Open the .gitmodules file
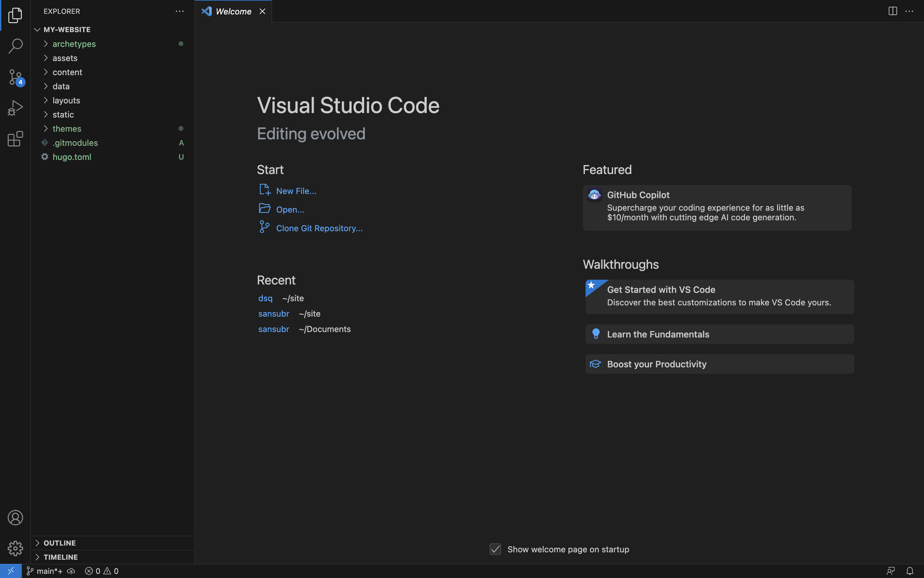This screenshot has height=578, width=924. 75,143
